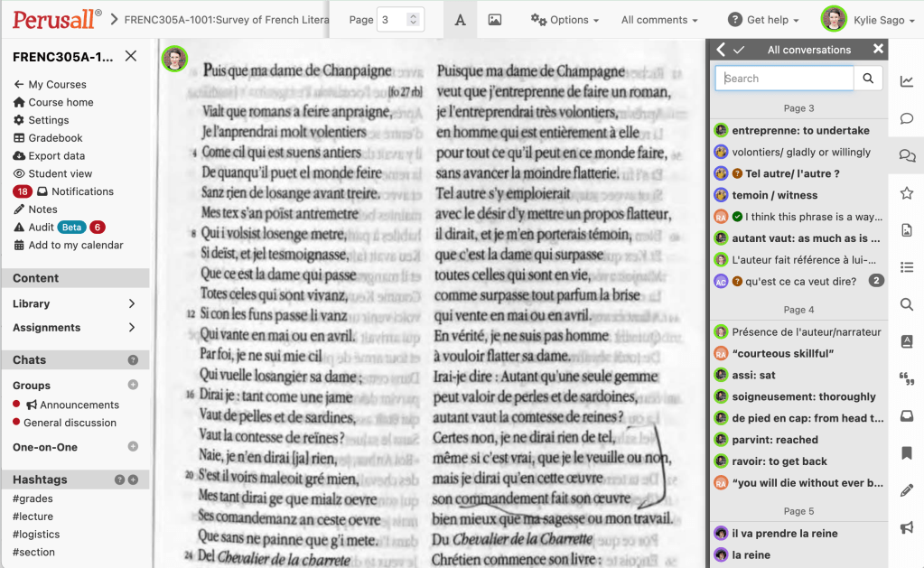Toggle text-only view with the A button
This screenshot has height=568, width=924.
(x=460, y=18)
